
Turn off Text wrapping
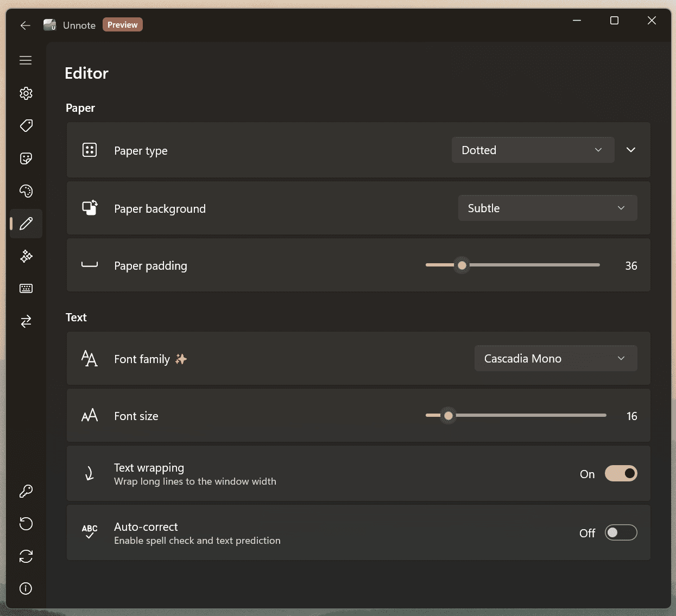pyautogui.click(x=621, y=473)
